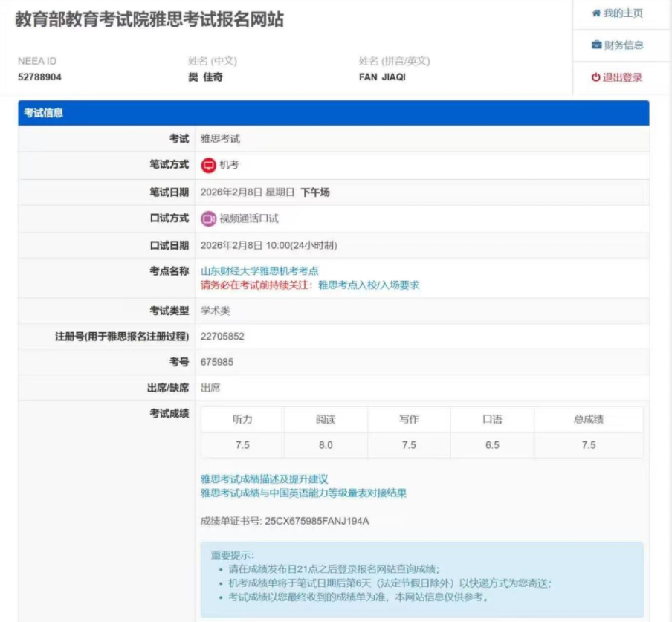Open 山东财经大学雅思机考考点 link
The width and height of the screenshot is (672, 622).
click(259, 270)
